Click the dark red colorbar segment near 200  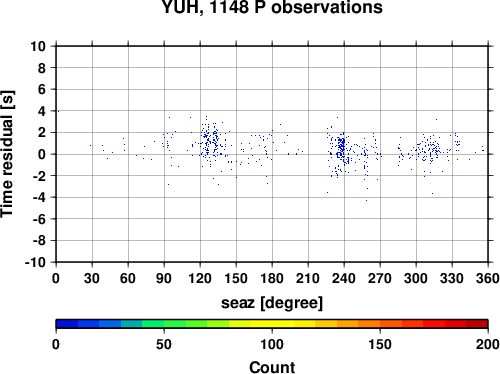[477, 324]
